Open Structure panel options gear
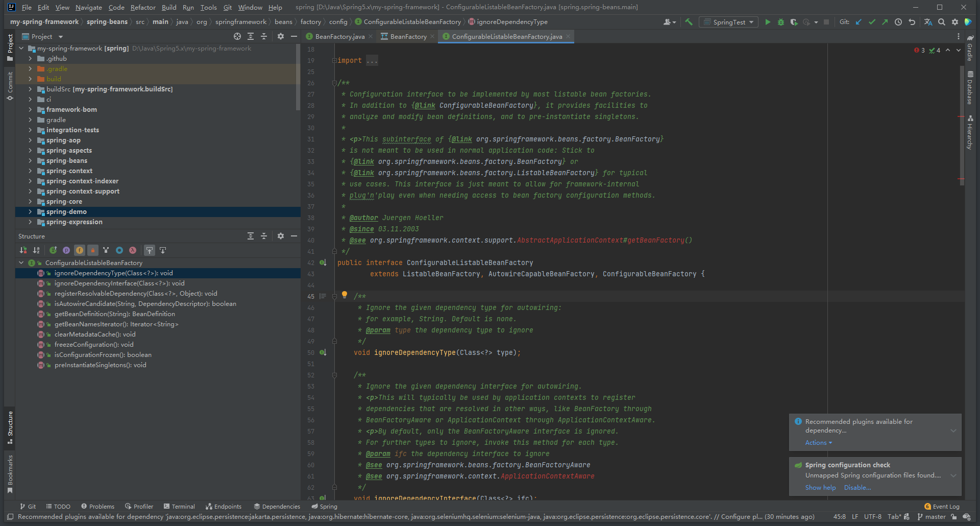This screenshot has width=980, height=526. click(x=280, y=236)
